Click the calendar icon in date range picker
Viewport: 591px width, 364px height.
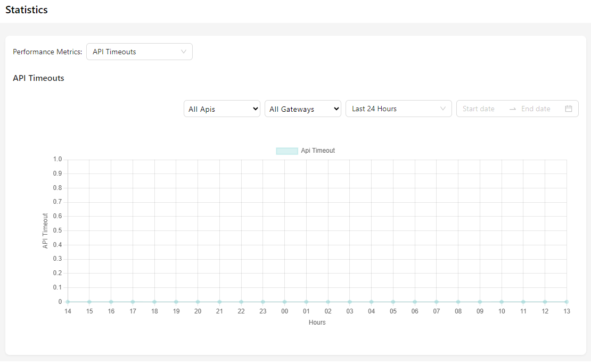click(568, 109)
